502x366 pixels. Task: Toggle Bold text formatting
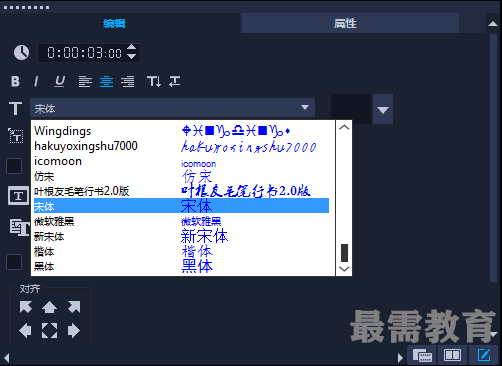pyautogui.click(x=15, y=81)
